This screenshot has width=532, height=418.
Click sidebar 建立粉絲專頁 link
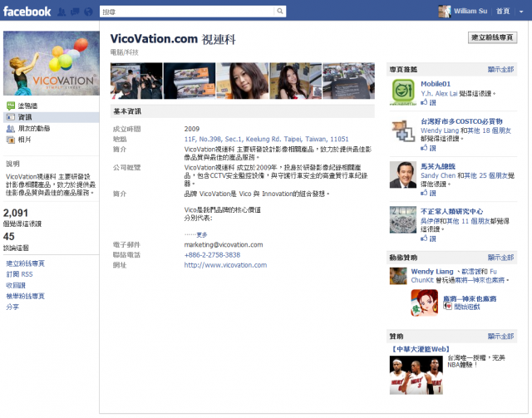26,263
